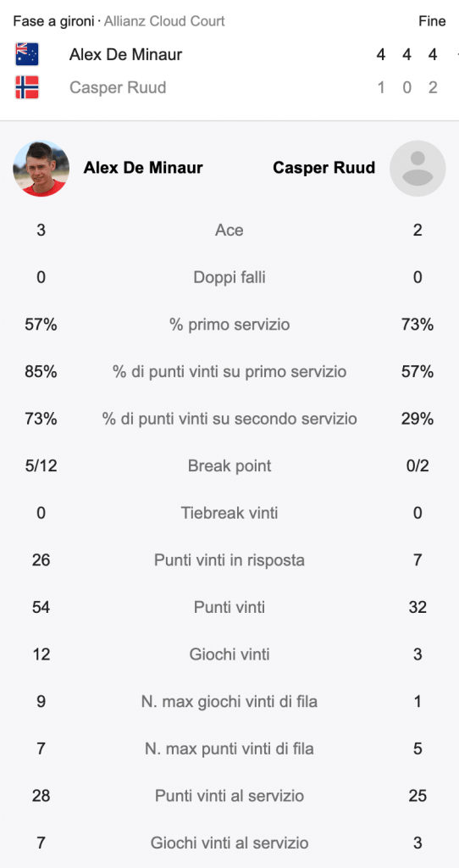This screenshot has height=868, width=459.
Task: Select Casper Ruud in the scoreboard
Action: (x=118, y=87)
